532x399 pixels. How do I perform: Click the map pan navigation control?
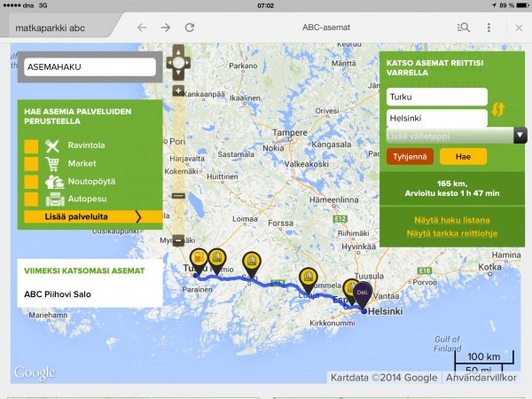(x=178, y=62)
